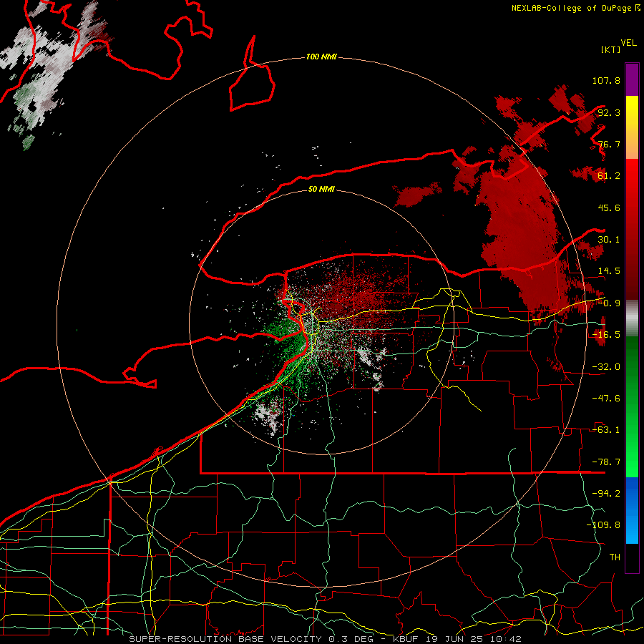Click the 45.6 velocity scale value
The width and height of the screenshot is (644, 644).
tap(609, 208)
